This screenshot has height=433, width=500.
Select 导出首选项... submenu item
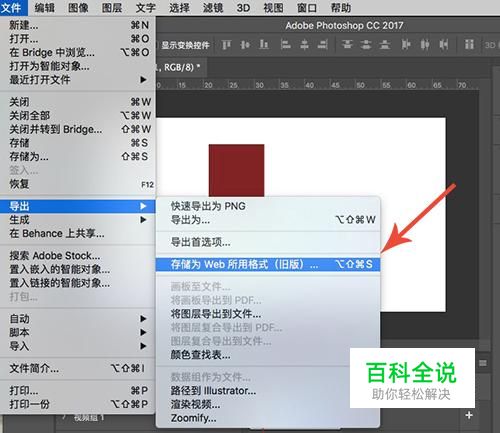[x=268, y=242]
